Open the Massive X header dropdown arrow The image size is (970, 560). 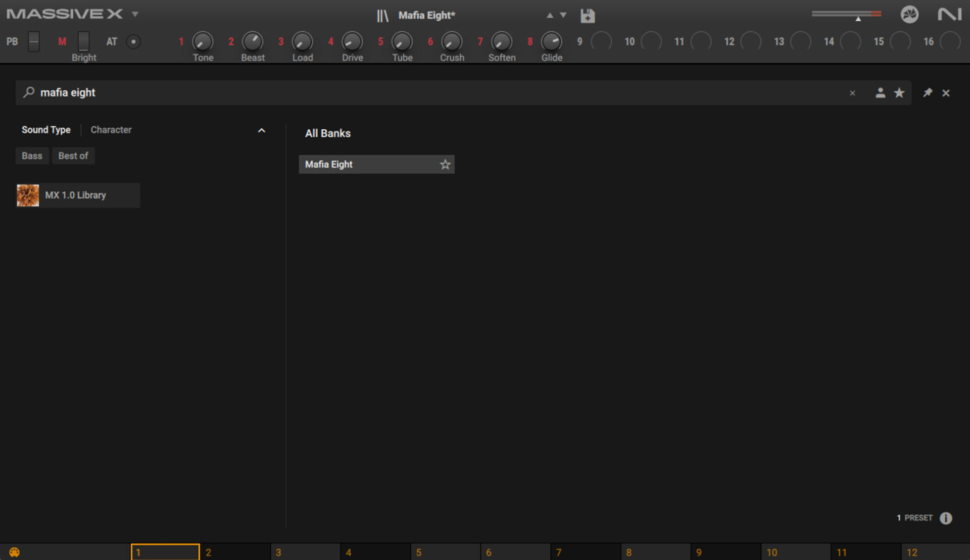(x=135, y=14)
